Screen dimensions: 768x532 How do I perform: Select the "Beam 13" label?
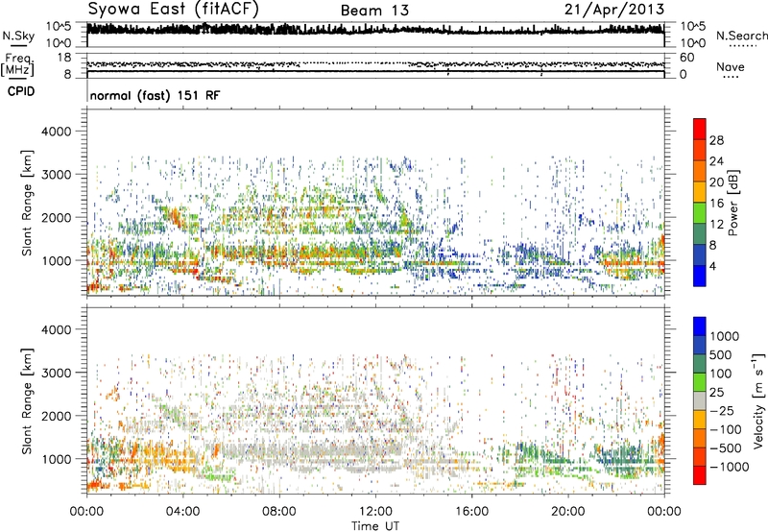tap(374, 11)
